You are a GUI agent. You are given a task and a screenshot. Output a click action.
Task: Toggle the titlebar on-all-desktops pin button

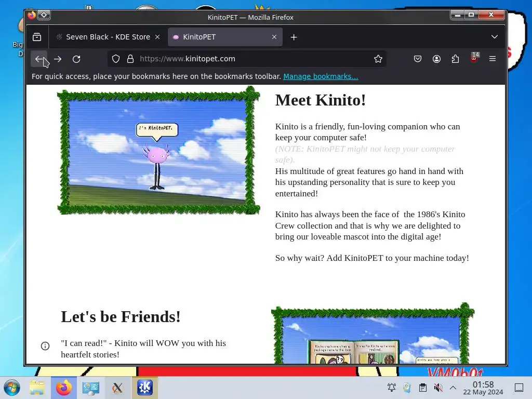44,15
